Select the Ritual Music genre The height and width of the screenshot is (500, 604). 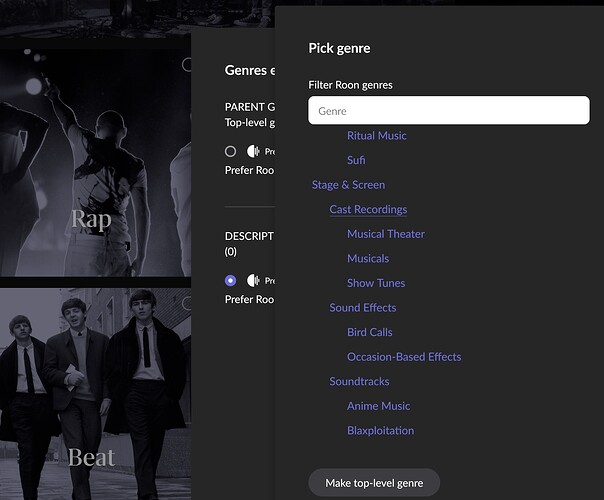pyautogui.click(x=376, y=136)
